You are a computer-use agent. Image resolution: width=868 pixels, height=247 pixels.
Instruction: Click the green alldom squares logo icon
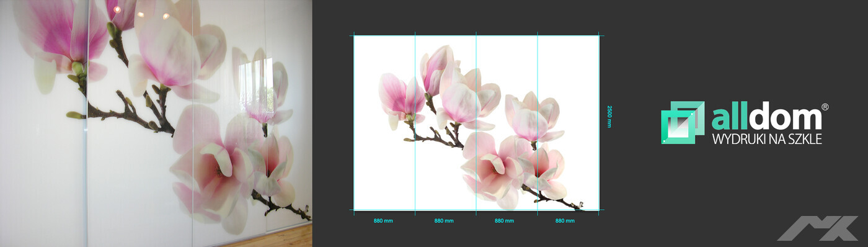point(683,122)
